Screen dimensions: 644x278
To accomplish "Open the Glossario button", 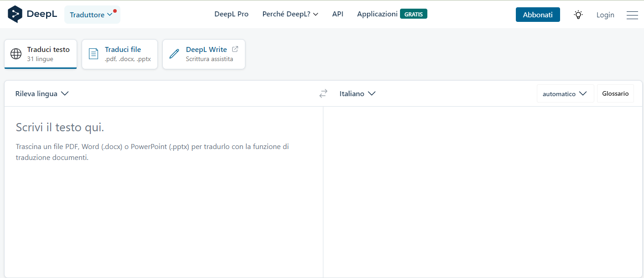I will (615, 93).
